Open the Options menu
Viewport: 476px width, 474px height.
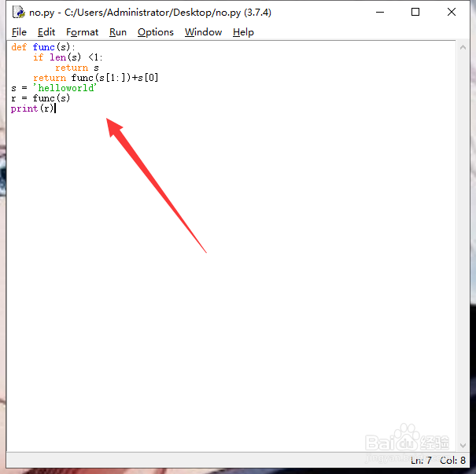coord(156,32)
